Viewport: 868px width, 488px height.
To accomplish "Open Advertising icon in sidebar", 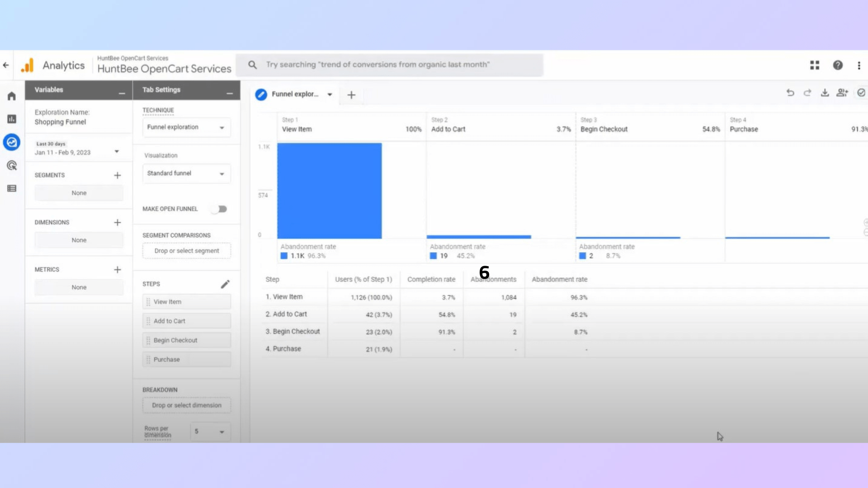I will [12, 165].
